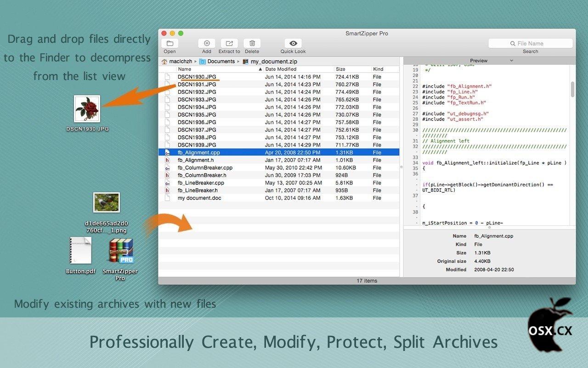
Task: Select the DSCN1930.JPG row in the list
Action: (279, 77)
